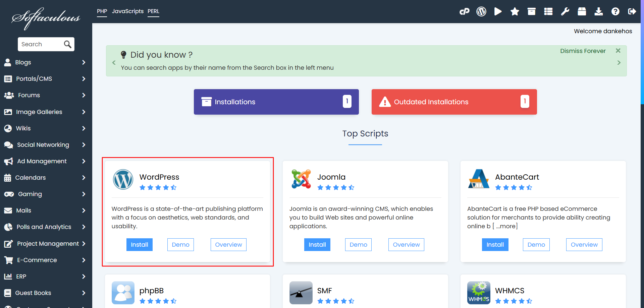Click the Gaming controller icon
The height and width of the screenshot is (308, 644).
9,194
